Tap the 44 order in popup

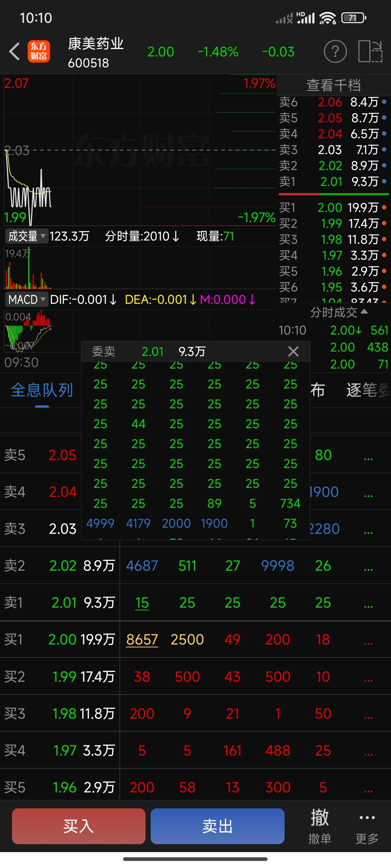click(x=138, y=424)
